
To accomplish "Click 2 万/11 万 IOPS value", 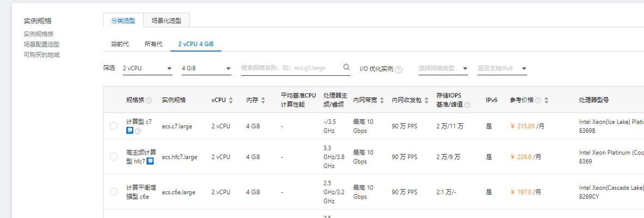I will point(449,126).
